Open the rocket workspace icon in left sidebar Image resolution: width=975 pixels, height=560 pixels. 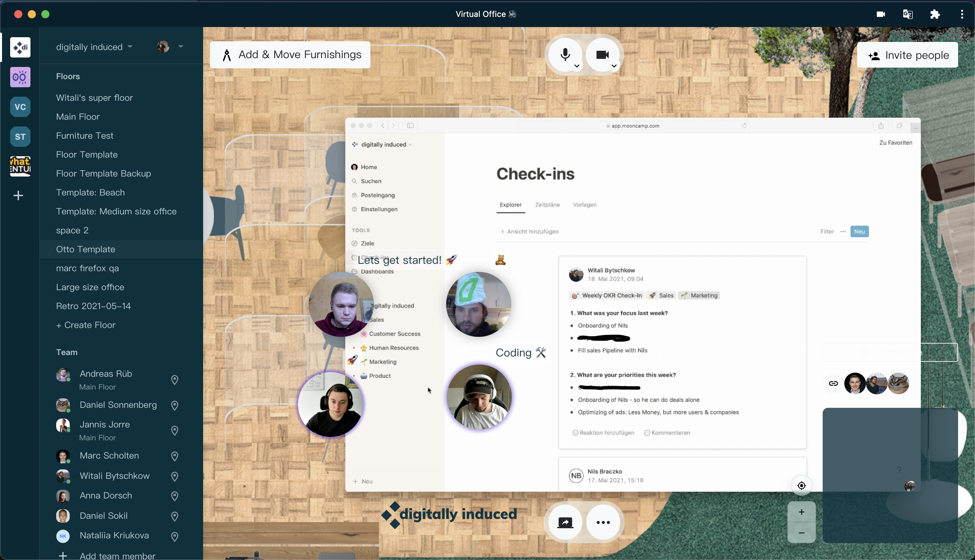pos(20,77)
